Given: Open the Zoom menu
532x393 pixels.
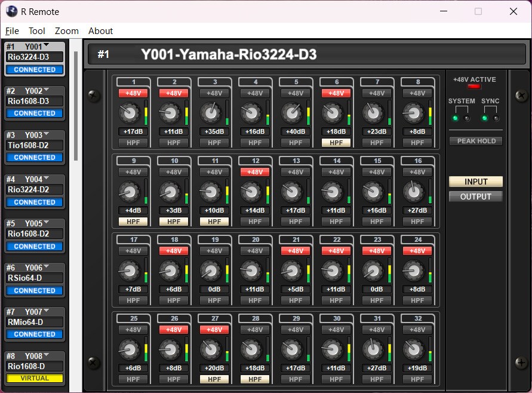Looking at the screenshot, I should [66, 31].
